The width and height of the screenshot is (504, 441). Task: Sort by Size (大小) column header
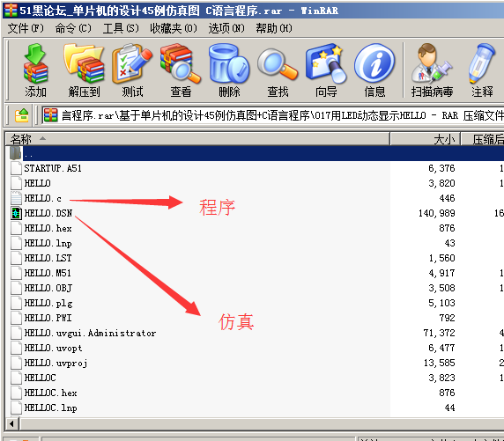coord(426,139)
